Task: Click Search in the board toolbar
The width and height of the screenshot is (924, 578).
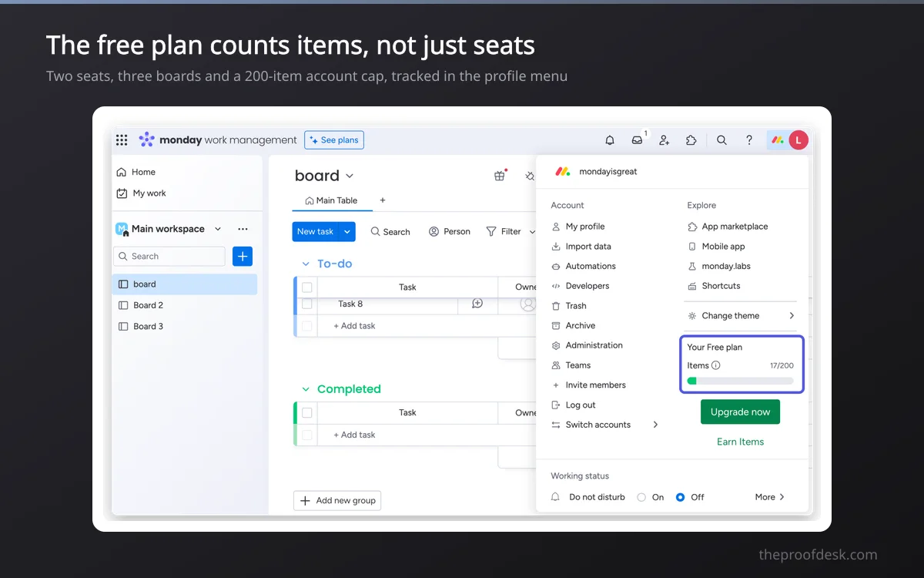Action: (x=390, y=231)
